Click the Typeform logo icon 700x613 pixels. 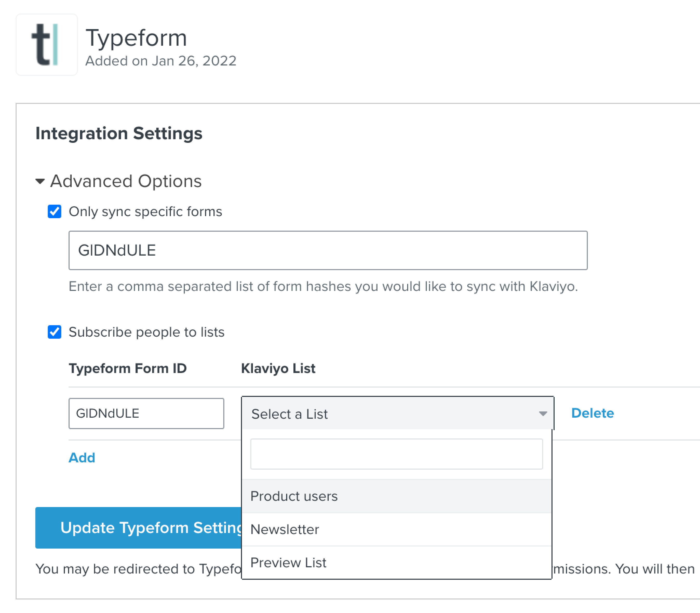pos(46,45)
